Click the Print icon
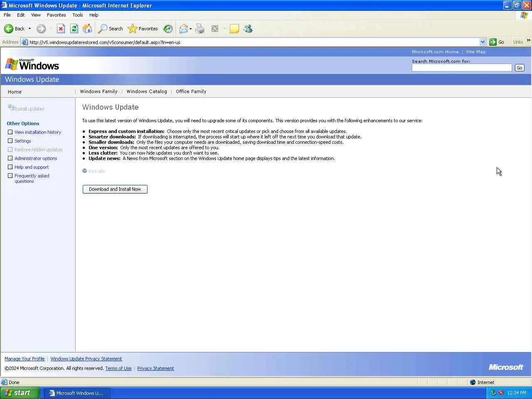532x399 pixels. click(200, 29)
